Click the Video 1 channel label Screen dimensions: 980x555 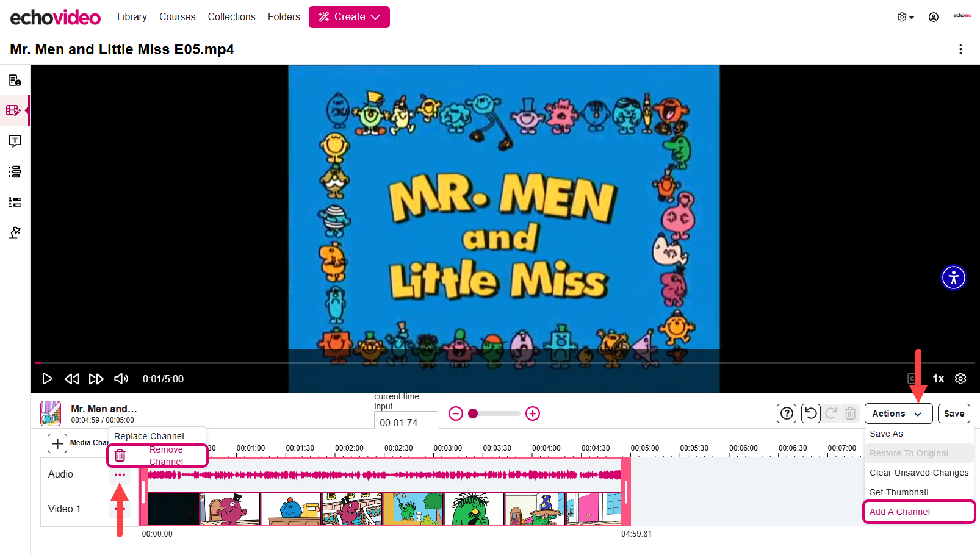(64, 509)
